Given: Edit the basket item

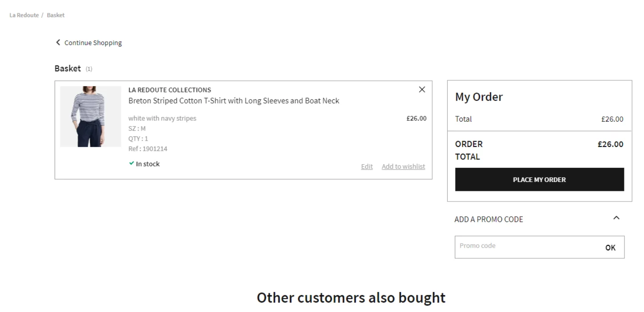Looking at the screenshot, I should tap(367, 167).
